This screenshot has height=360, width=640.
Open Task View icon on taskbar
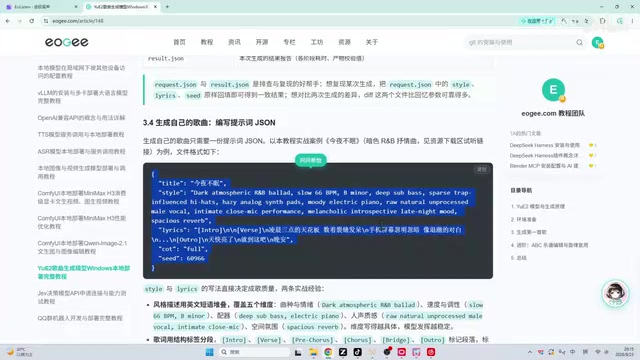pos(298,352)
